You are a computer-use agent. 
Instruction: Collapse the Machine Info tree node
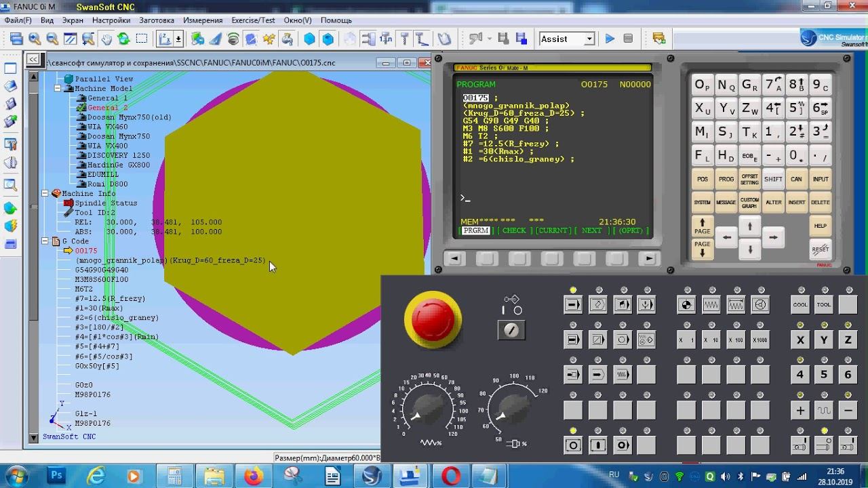pos(45,193)
